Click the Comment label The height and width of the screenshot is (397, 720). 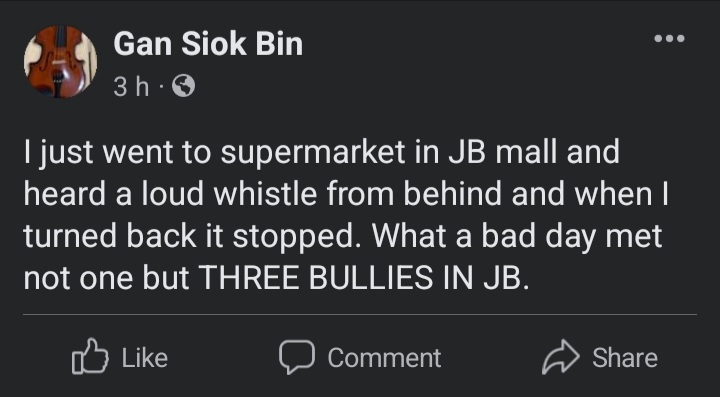tap(384, 358)
